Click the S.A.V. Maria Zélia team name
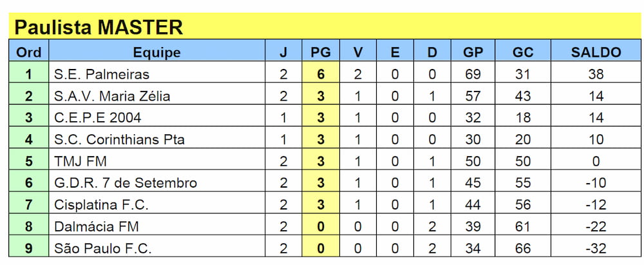Image resolution: width=644 pixels, height=265 pixels. point(112,96)
